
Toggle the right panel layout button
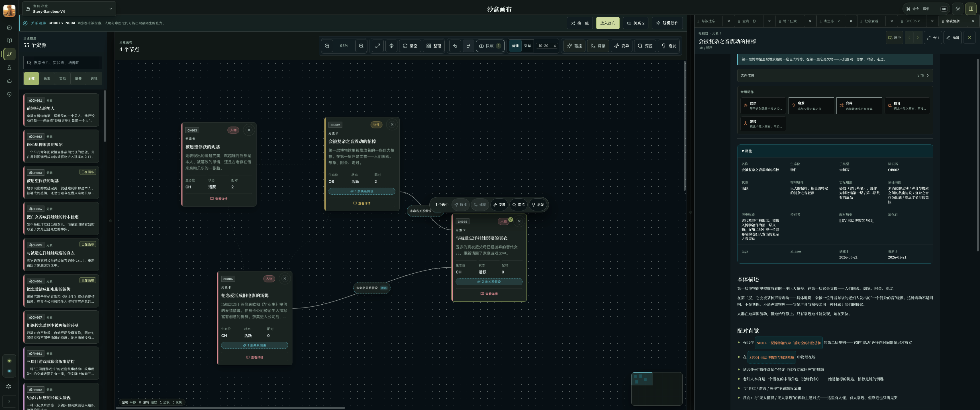click(x=971, y=9)
